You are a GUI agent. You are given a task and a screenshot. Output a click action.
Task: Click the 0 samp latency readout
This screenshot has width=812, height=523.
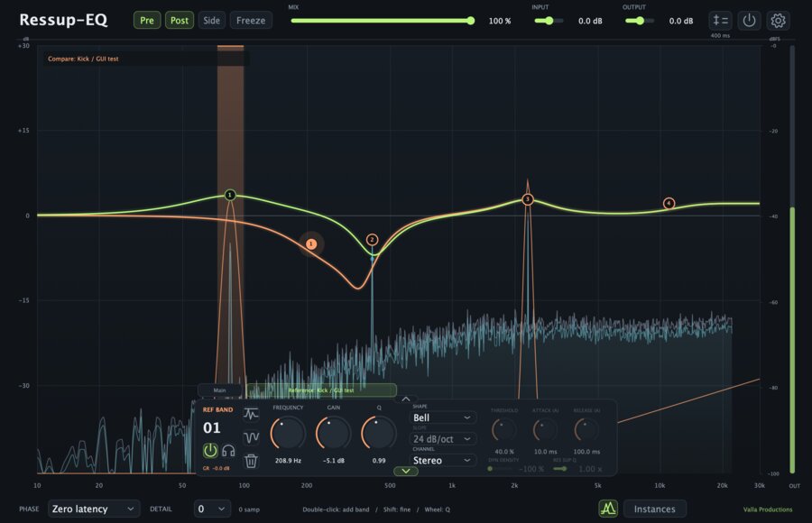(x=249, y=509)
